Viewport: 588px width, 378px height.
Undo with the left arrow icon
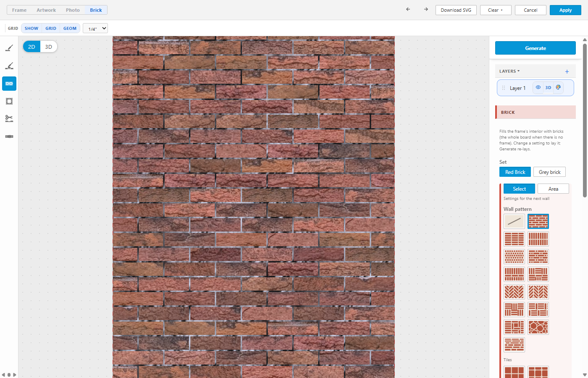pos(408,10)
